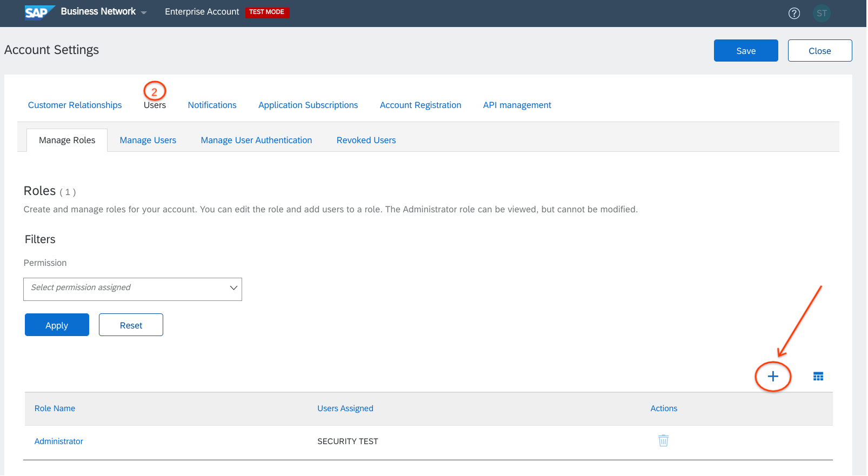
Task: View the Revoked Users subtab
Action: point(366,140)
